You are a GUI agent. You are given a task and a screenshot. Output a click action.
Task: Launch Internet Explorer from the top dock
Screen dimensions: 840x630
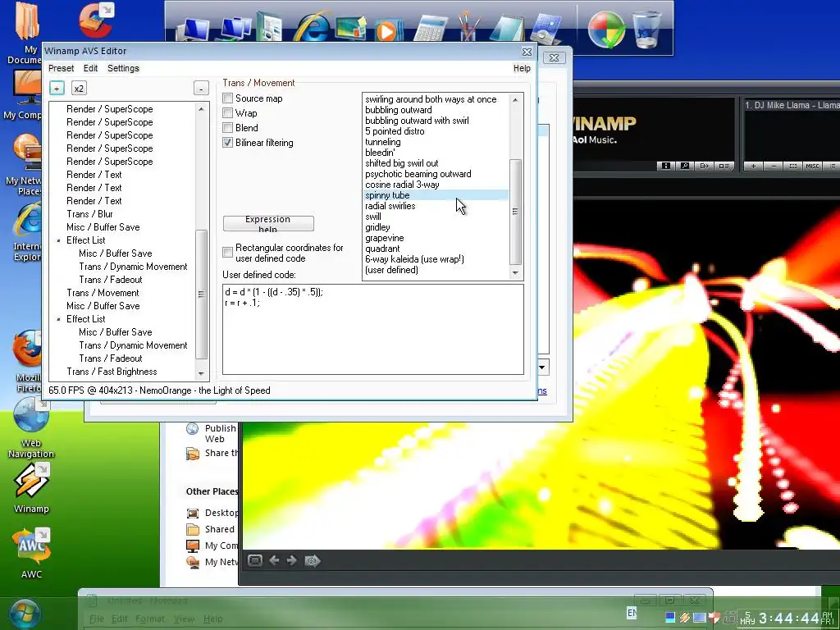311,27
